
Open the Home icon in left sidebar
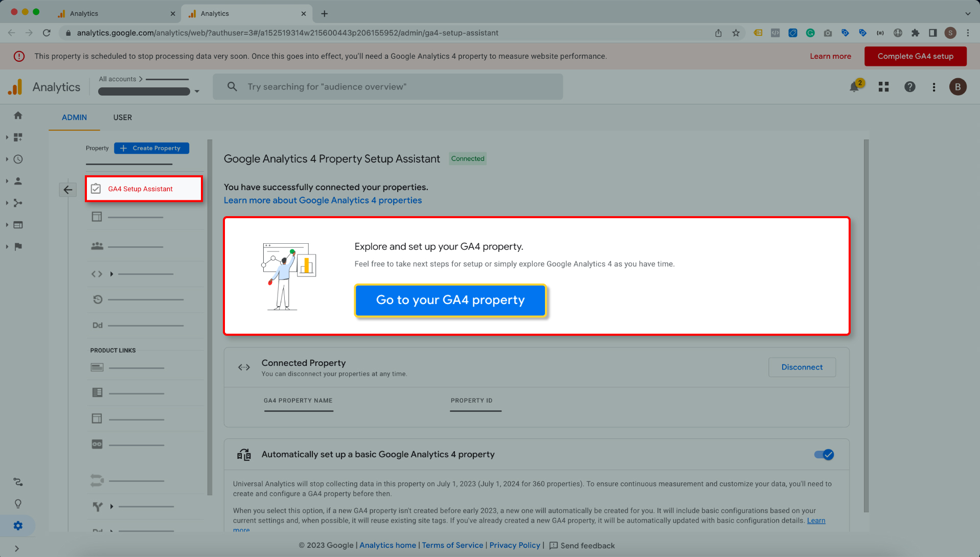pos(18,115)
